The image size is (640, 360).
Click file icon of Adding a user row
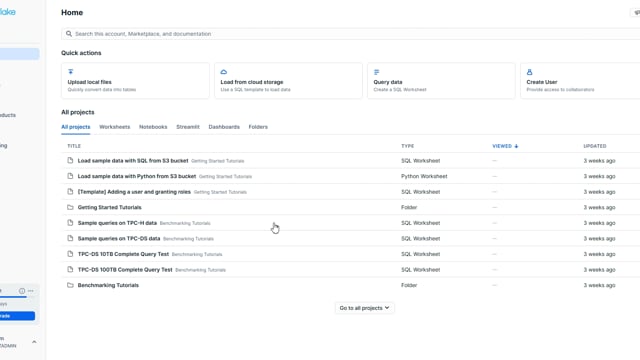tap(70, 191)
